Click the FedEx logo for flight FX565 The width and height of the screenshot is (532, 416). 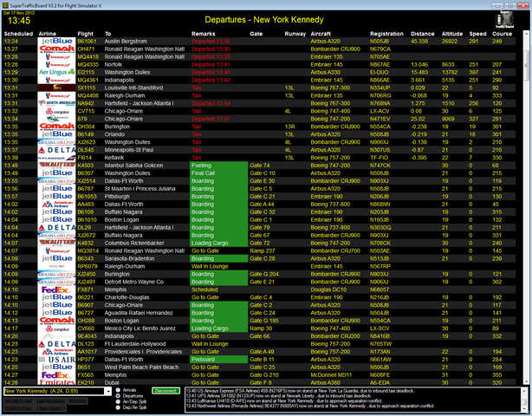tap(56, 375)
